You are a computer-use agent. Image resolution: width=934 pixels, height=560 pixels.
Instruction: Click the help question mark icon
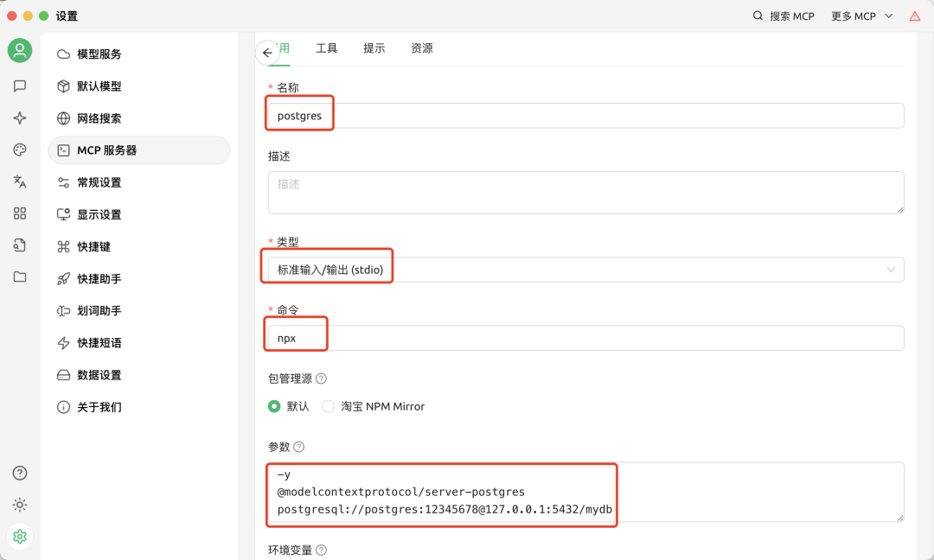(19, 473)
